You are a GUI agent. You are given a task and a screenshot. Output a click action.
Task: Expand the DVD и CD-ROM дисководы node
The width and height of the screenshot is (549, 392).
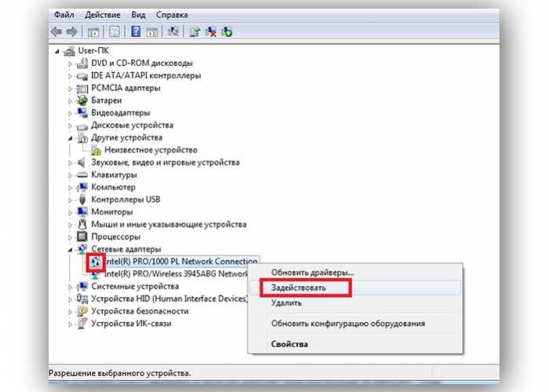click(x=70, y=64)
